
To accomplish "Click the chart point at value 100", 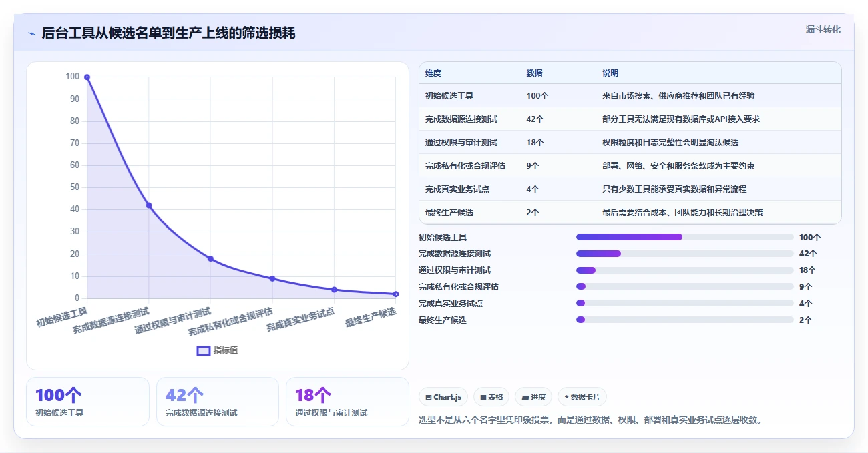I will tap(87, 77).
